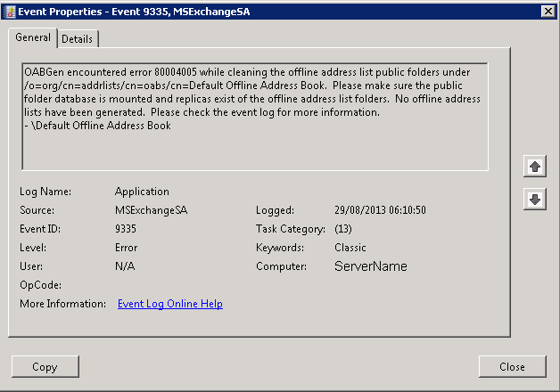This screenshot has height=392, width=560.
Task: Click the window title 'Event Properties - Event 9335'
Action: [134, 12]
